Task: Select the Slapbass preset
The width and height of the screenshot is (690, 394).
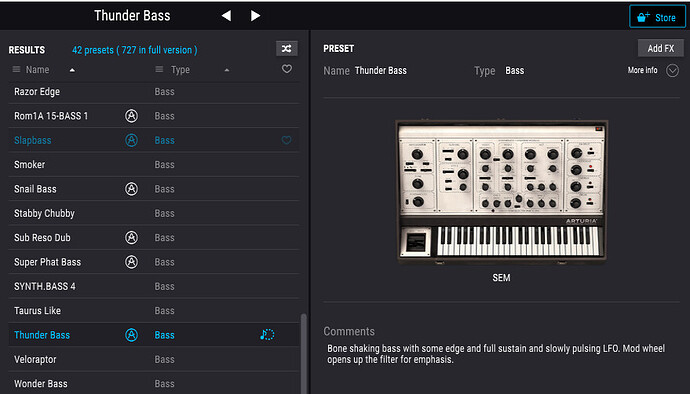Action: point(154,140)
